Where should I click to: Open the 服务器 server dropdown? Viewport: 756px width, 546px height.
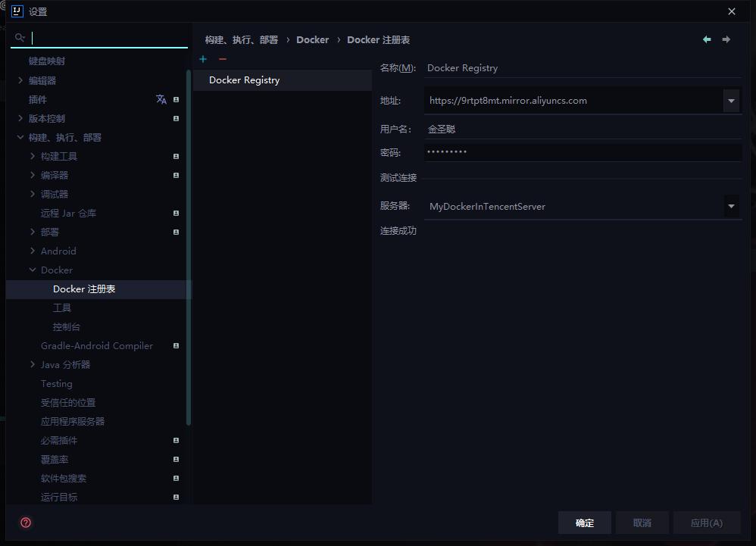coord(732,206)
